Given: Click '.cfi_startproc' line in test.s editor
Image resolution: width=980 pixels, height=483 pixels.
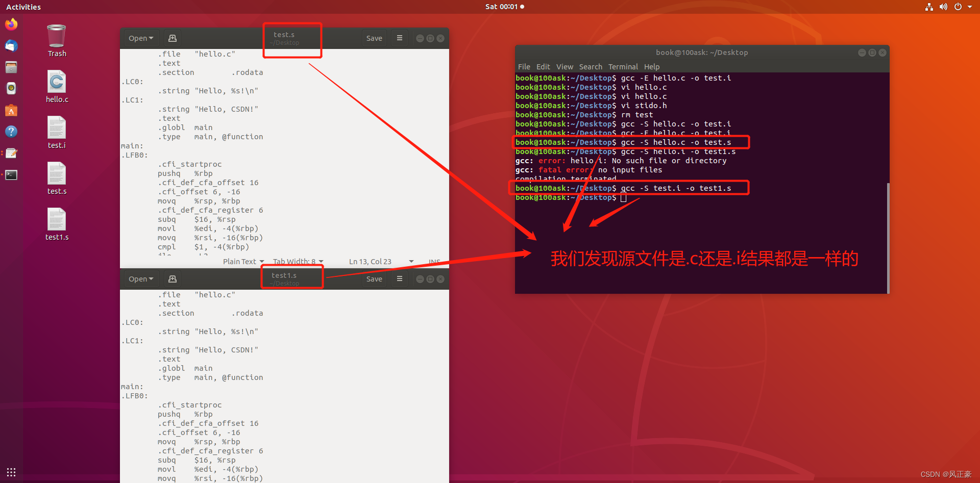Looking at the screenshot, I should (x=190, y=164).
